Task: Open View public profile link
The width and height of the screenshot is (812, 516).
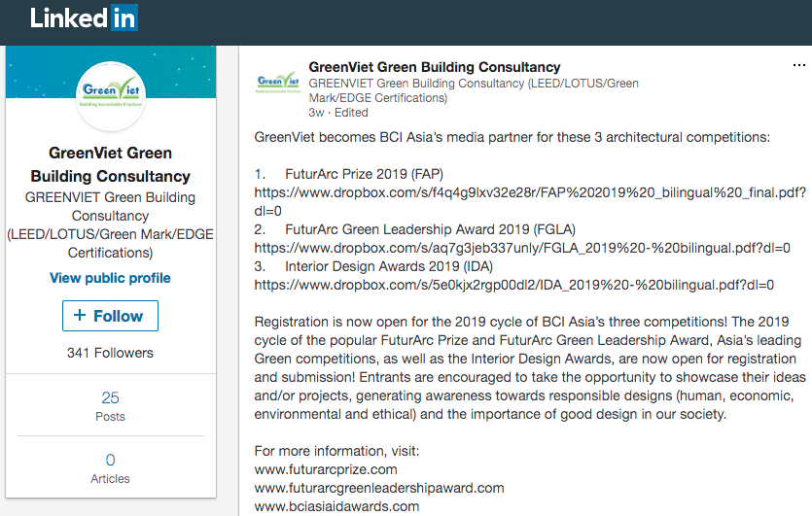Action: coord(110,278)
